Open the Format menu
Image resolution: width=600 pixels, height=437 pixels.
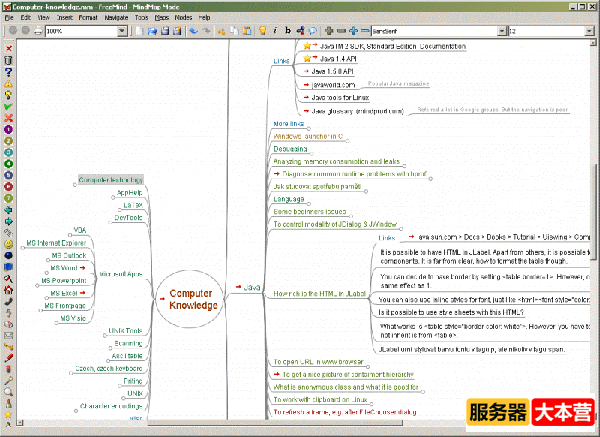click(x=88, y=18)
